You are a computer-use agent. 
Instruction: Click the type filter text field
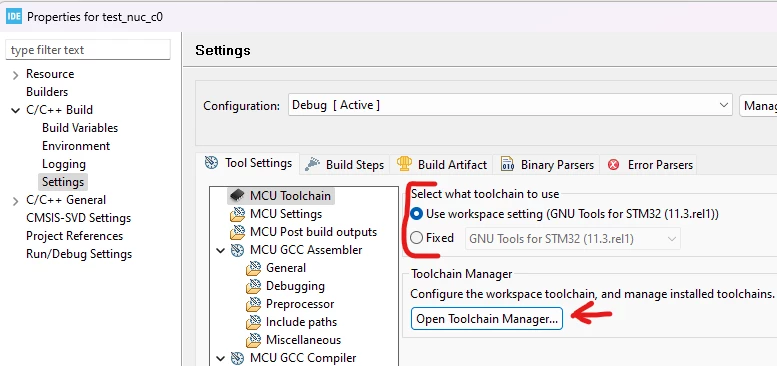click(88, 50)
